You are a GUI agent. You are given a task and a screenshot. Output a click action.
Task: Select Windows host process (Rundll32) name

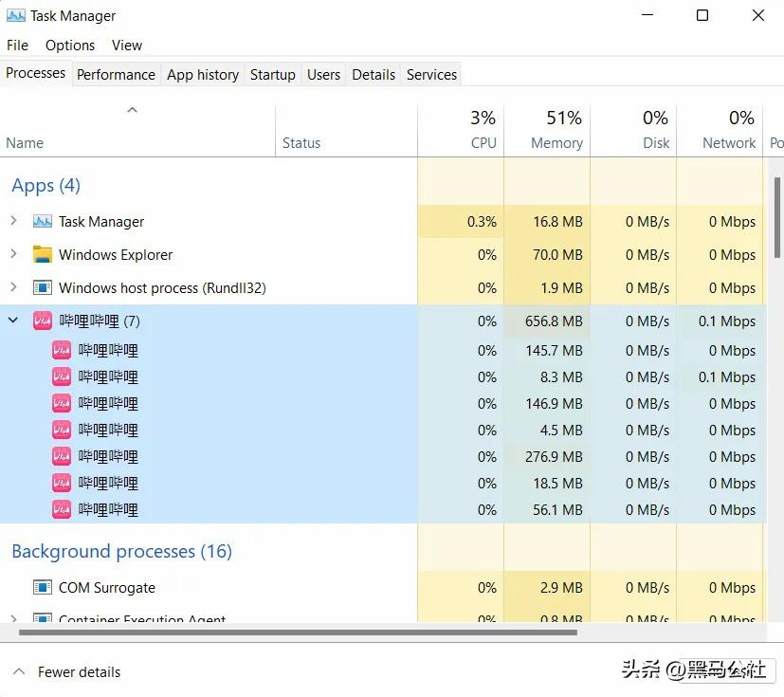coord(162,288)
